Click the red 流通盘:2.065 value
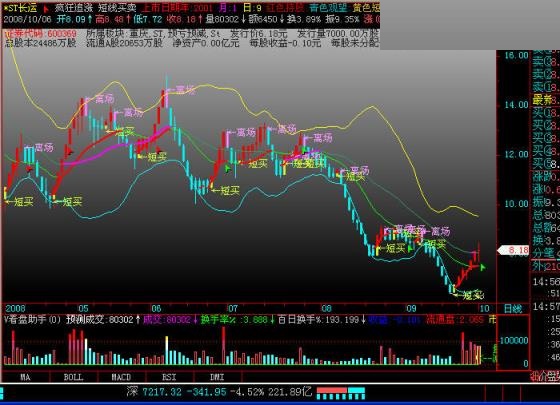The image size is (560, 405). (x=455, y=320)
